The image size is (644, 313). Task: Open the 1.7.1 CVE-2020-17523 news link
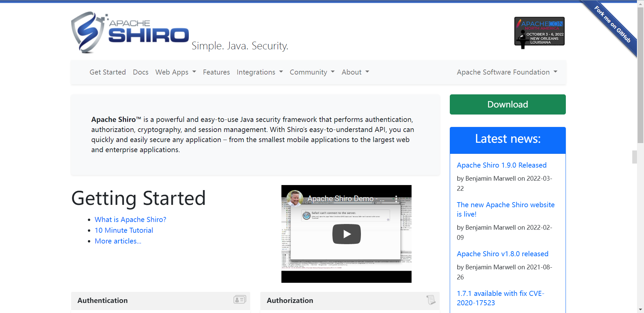[x=500, y=298]
